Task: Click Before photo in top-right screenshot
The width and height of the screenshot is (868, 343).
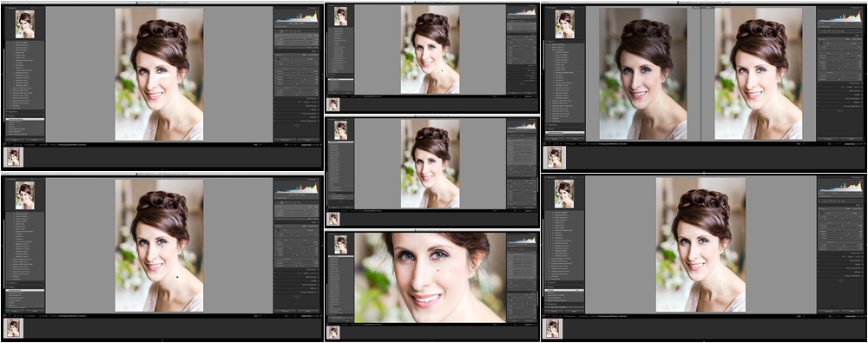Action: click(x=642, y=74)
